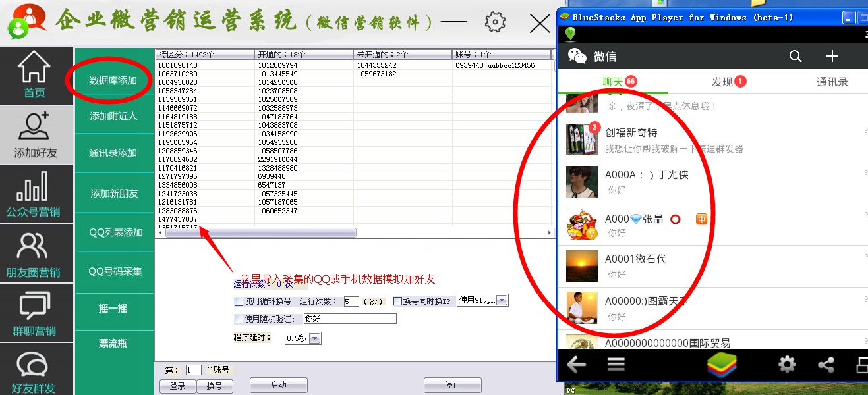Viewport: 868px width, 395px height.
Task: Select 漂流瓶 in the green menu
Action: (113, 344)
